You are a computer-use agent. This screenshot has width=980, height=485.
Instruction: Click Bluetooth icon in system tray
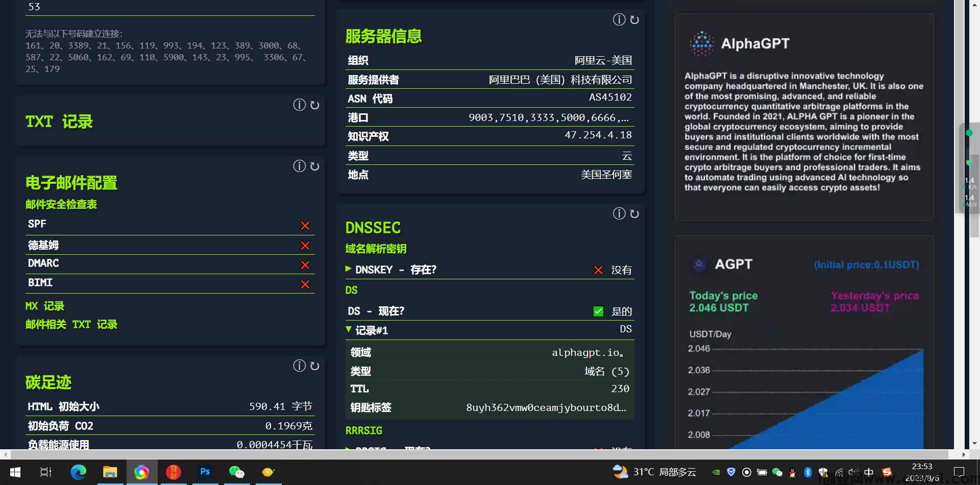click(x=807, y=472)
